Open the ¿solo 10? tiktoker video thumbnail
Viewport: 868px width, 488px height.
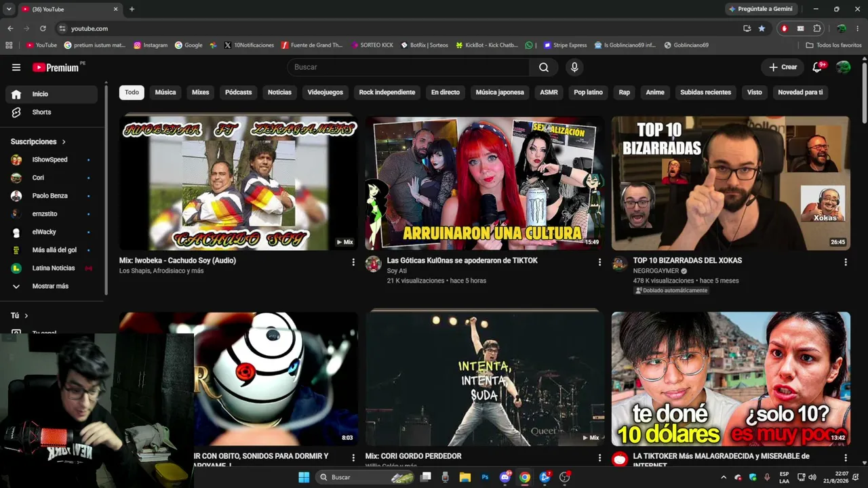coord(730,379)
